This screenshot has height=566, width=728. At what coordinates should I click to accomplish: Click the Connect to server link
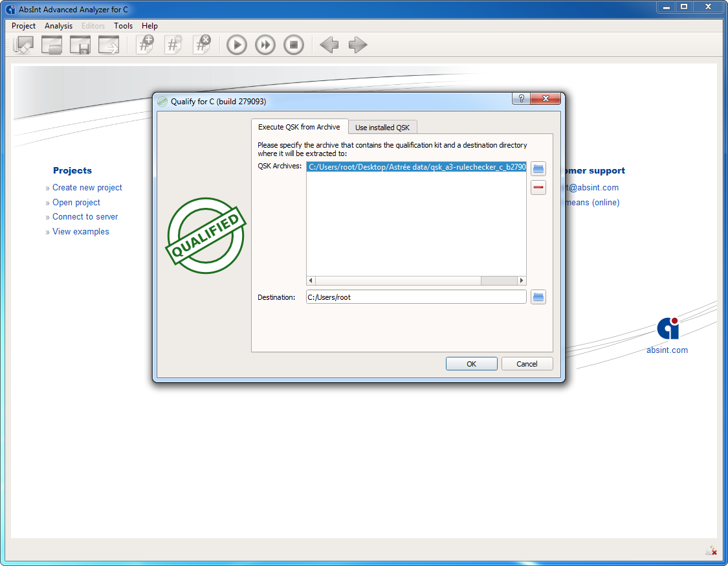85,216
